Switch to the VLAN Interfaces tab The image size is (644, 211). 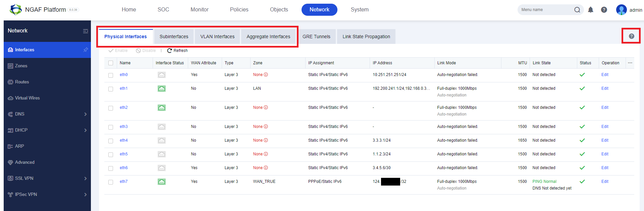point(217,37)
